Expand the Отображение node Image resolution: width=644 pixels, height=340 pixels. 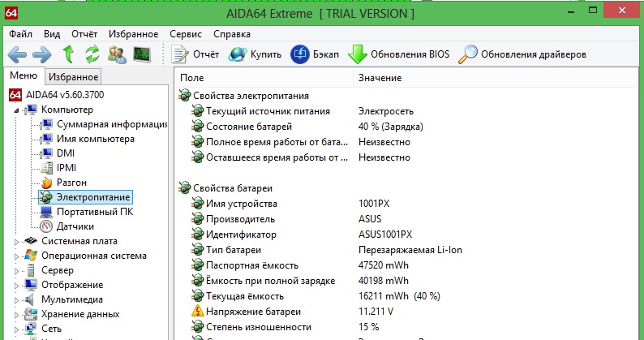point(16,286)
